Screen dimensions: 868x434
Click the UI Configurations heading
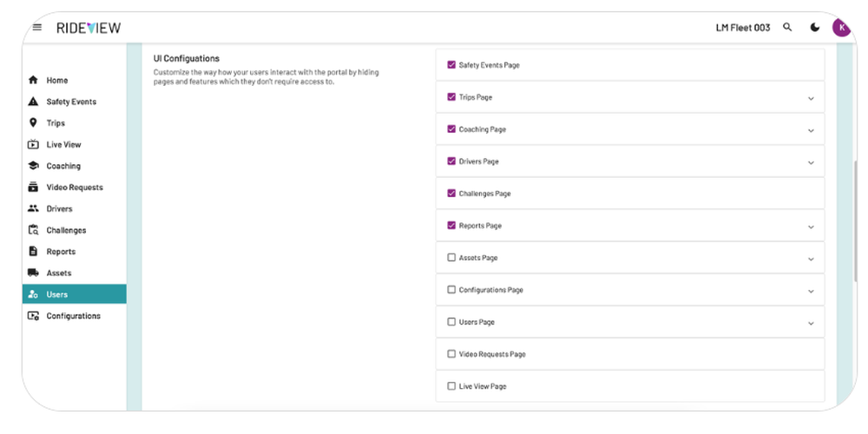coord(187,58)
